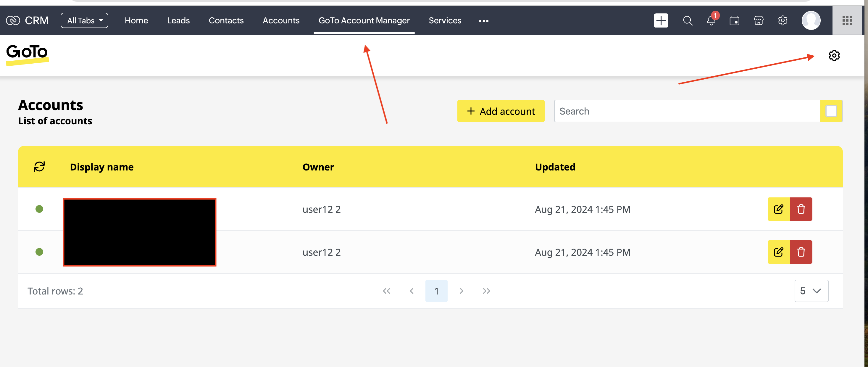Sort by Owner column header
The image size is (868, 367).
click(318, 167)
